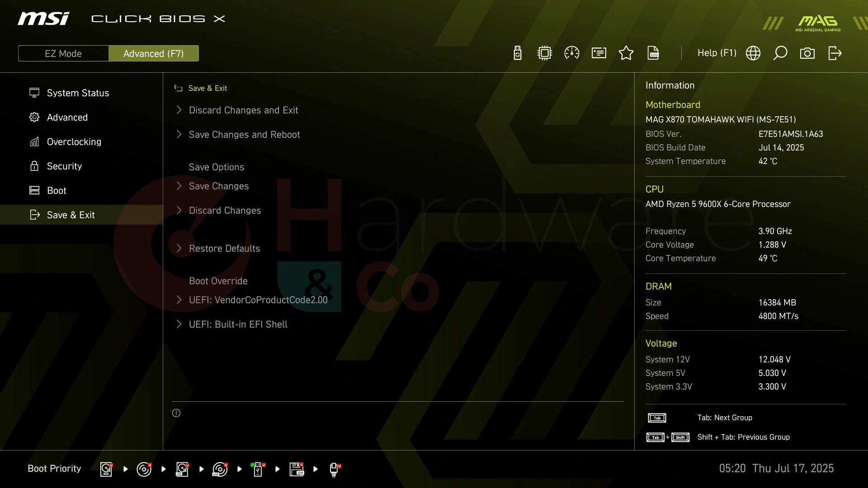The image size is (868, 488).
Task: Open the CPU specifications chip icon
Action: (545, 53)
